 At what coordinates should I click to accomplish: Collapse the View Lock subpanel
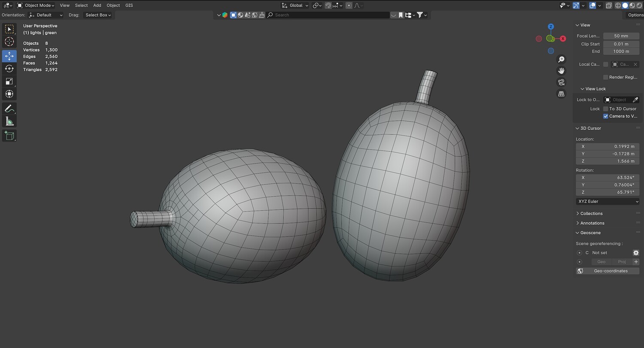582,89
